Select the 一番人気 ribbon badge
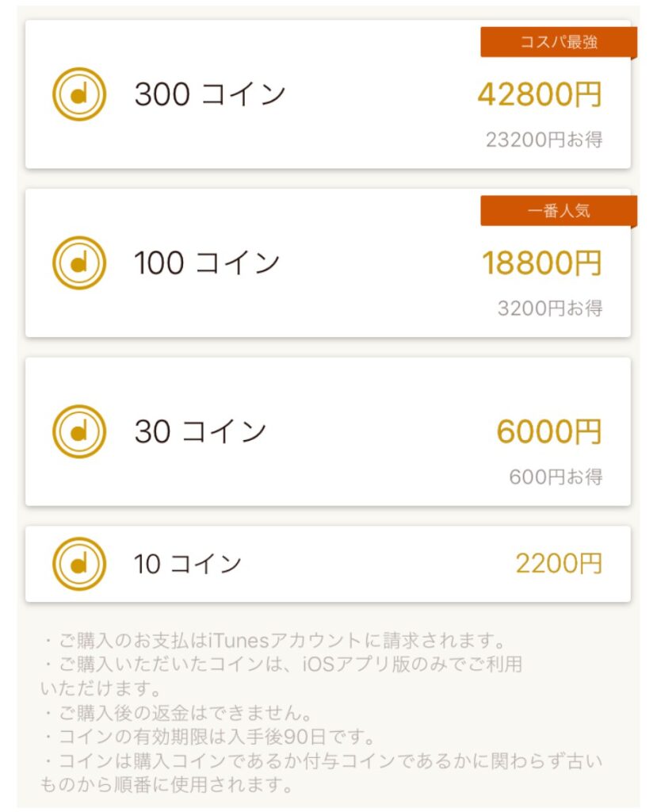The width and height of the screenshot is (657, 812). click(559, 211)
